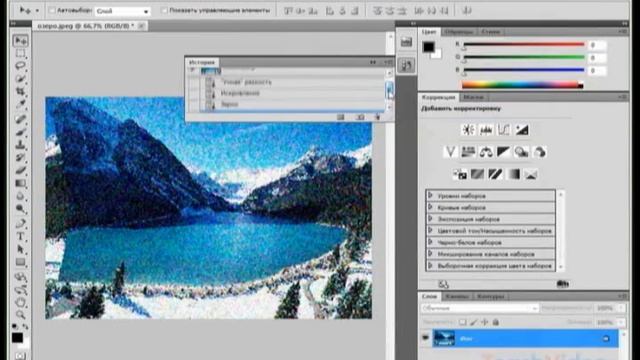Select the Horizontal Type tool
Viewport: 640px width, 360px height.
coord(20,236)
